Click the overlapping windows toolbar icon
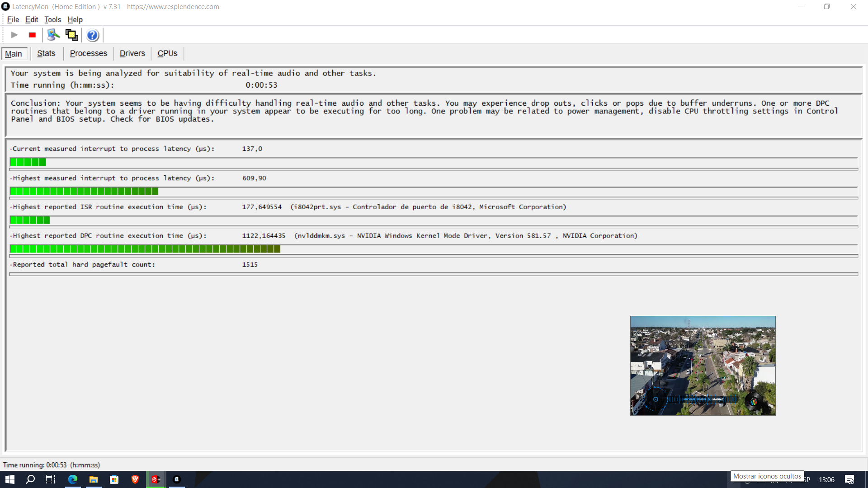 tap(71, 35)
